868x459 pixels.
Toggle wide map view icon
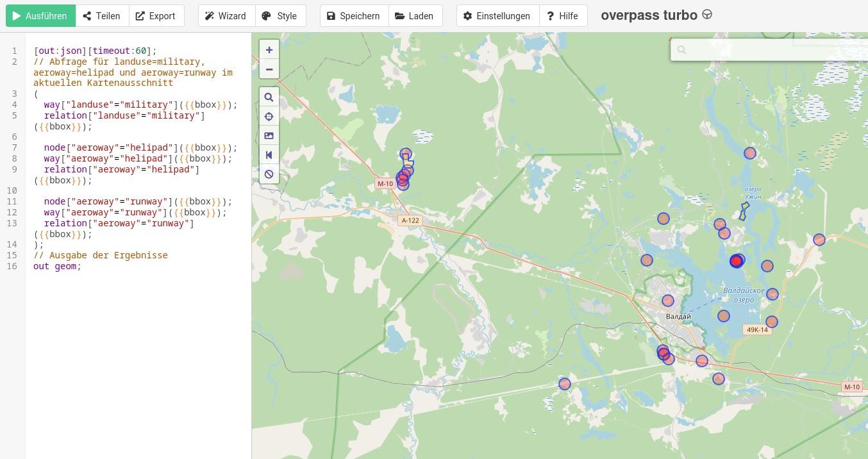tap(269, 155)
